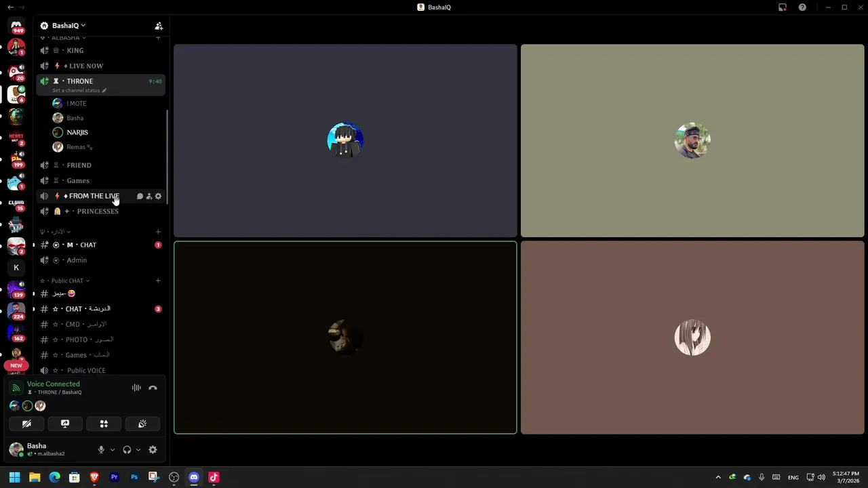Open User Settings gear next to Basha
Viewport: 868px width, 488px height.
coord(153,449)
